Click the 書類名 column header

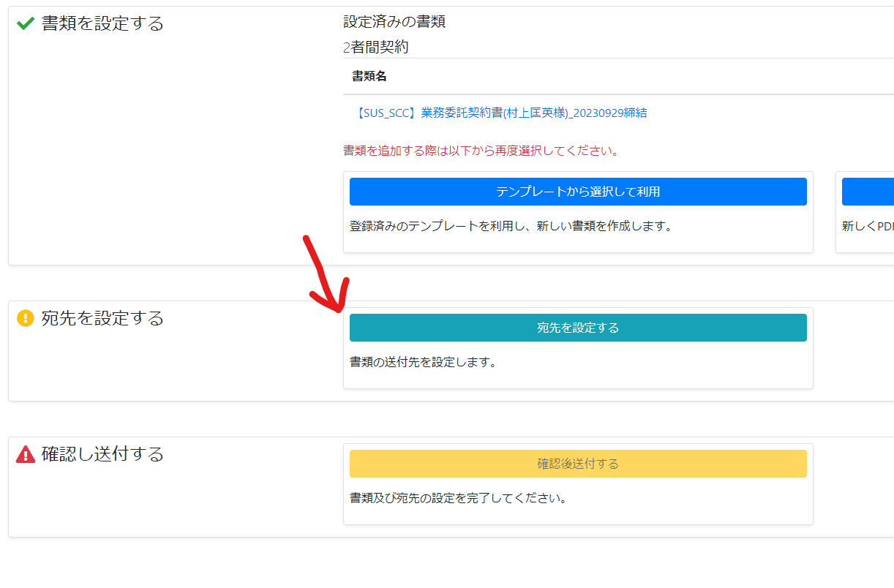click(x=369, y=76)
